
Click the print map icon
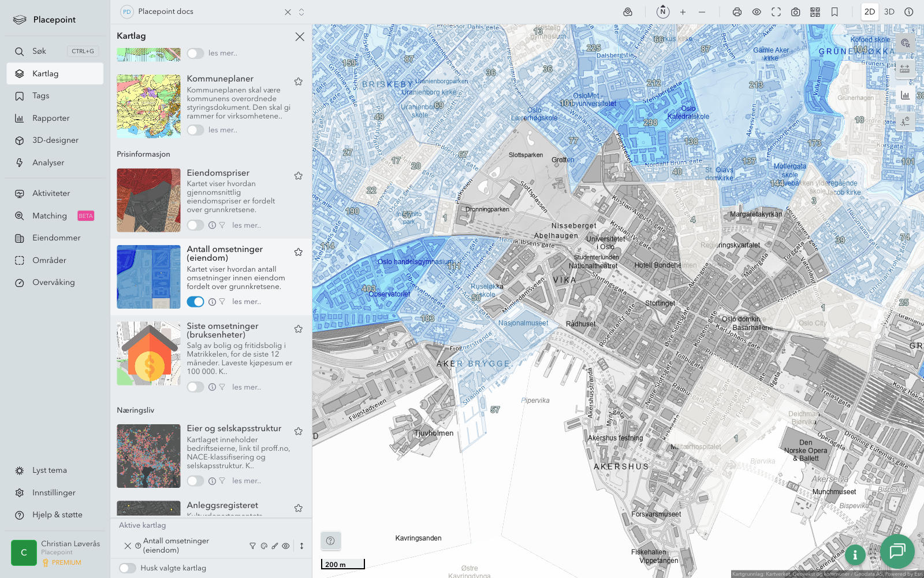737,12
